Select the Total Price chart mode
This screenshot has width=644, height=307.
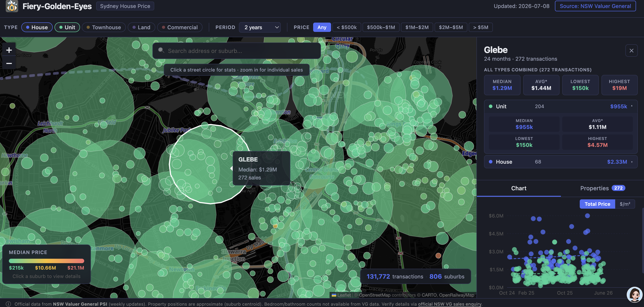tap(597, 204)
